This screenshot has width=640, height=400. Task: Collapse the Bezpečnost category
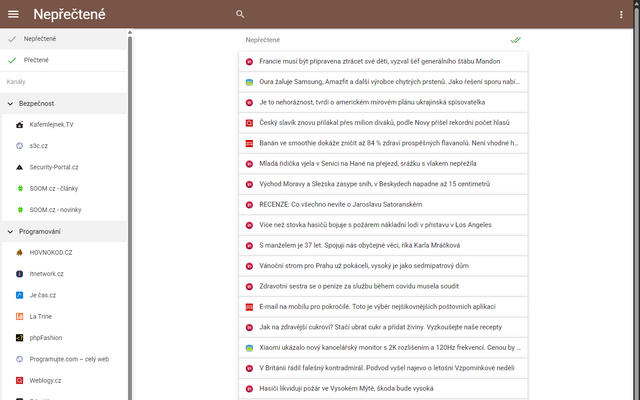(x=63, y=104)
